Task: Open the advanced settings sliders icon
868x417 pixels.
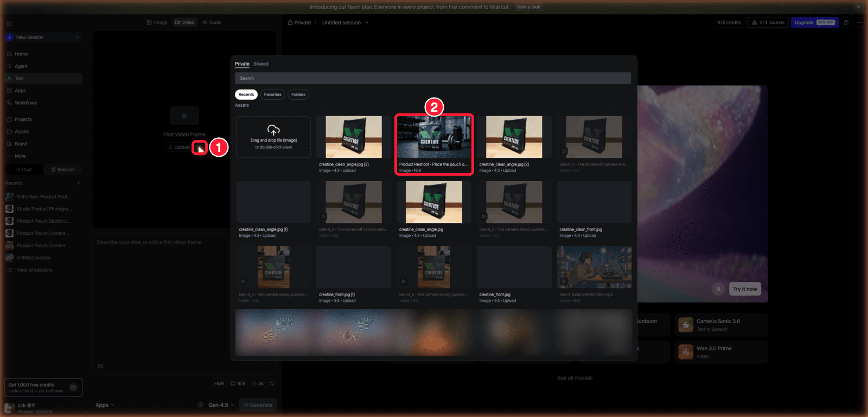Action: (x=272, y=383)
